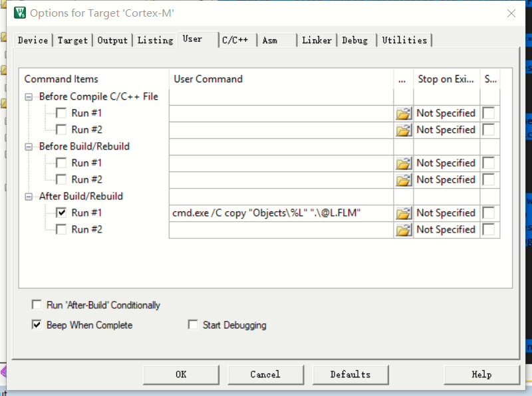Viewport: 532px width, 396px height.
Task: Switch to the C/C++ tab
Action: tap(237, 41)
